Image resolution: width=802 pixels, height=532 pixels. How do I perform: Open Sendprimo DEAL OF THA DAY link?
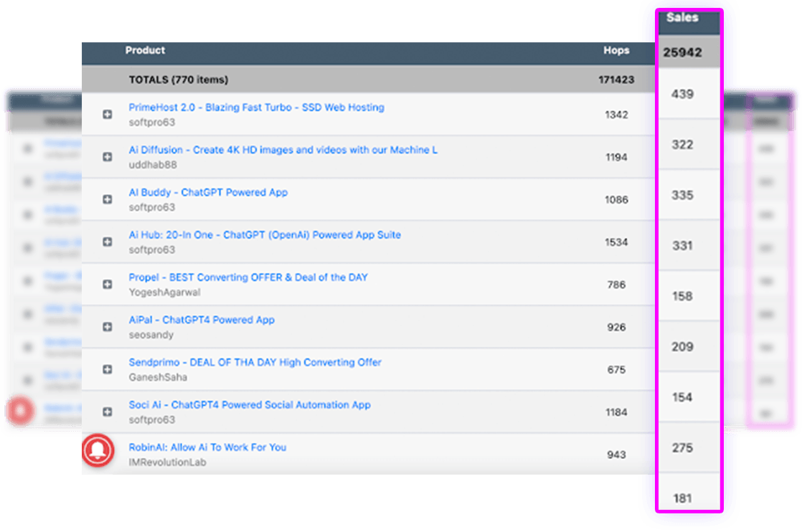[255, 362]
